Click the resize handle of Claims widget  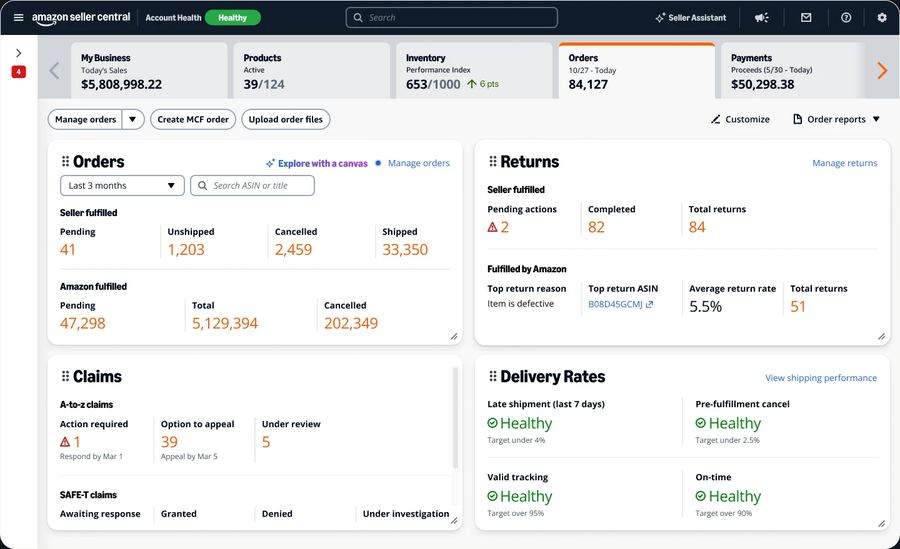coord(454,521)
